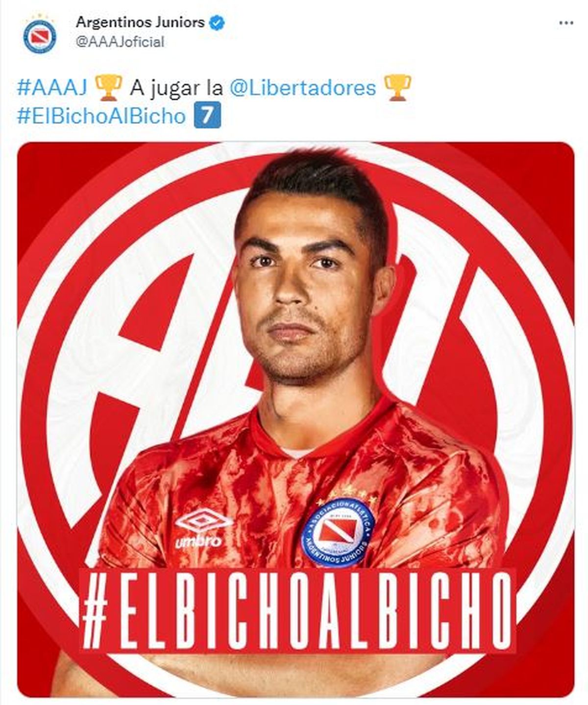
Task: Open the Argentinos Juniors account name
Action: pyautogui.click(x=140, y=22)
